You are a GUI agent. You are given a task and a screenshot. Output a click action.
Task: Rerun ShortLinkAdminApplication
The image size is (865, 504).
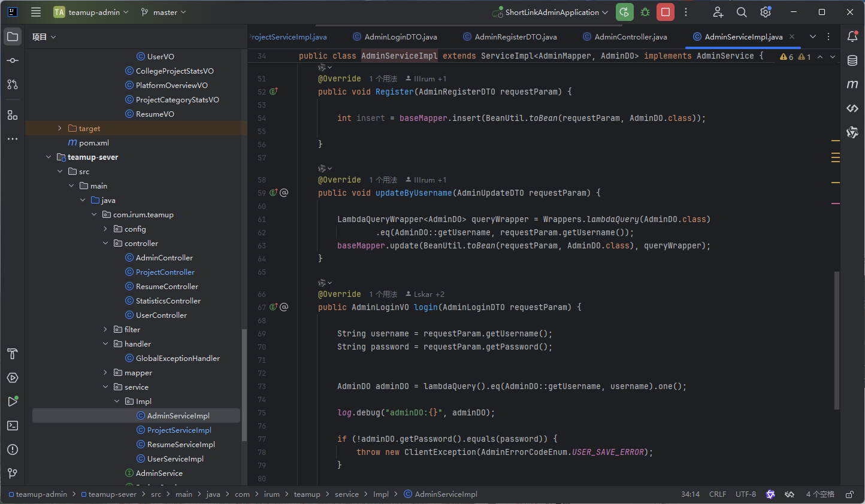click(625, 12)
